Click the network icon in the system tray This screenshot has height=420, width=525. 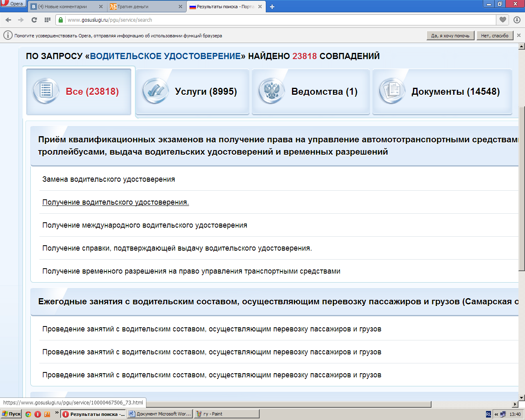pyautogui.click(x=503, y=414)
